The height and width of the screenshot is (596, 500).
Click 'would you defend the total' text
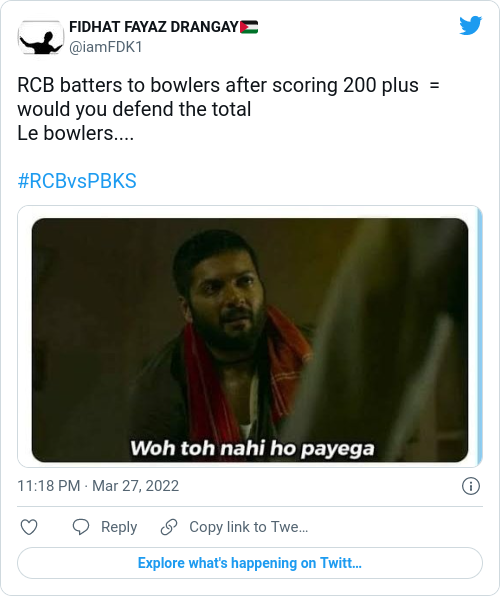134,109
